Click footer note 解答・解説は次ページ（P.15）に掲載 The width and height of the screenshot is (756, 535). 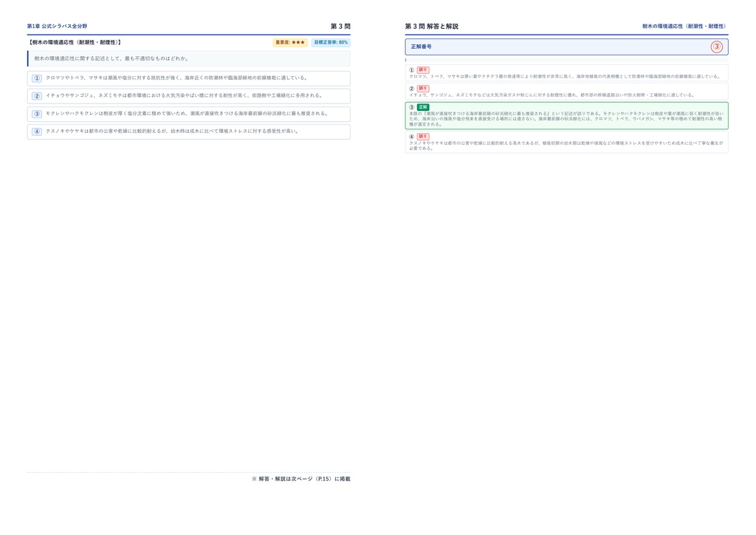pos(301,479)
